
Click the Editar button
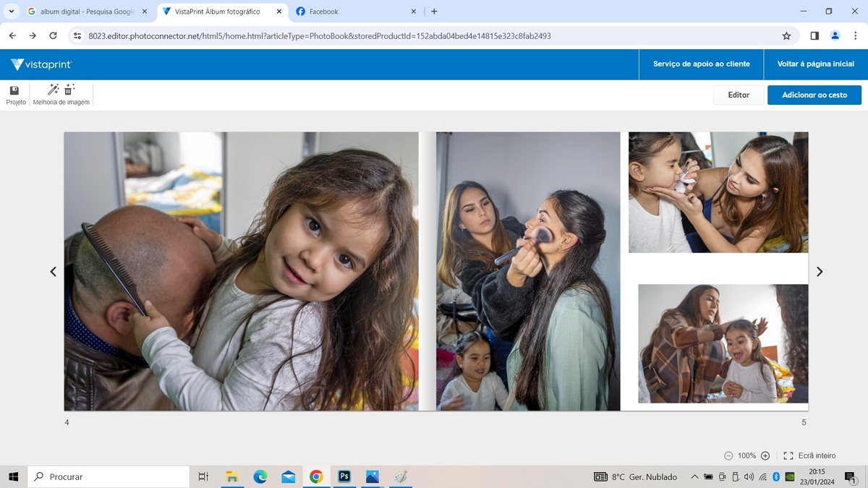[738, 95]
